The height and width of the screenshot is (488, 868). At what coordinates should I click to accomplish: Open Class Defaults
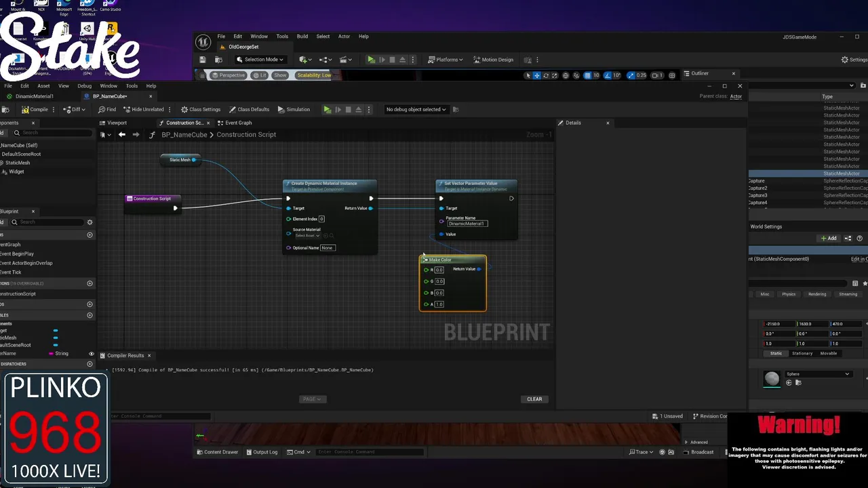pos(249,109)
